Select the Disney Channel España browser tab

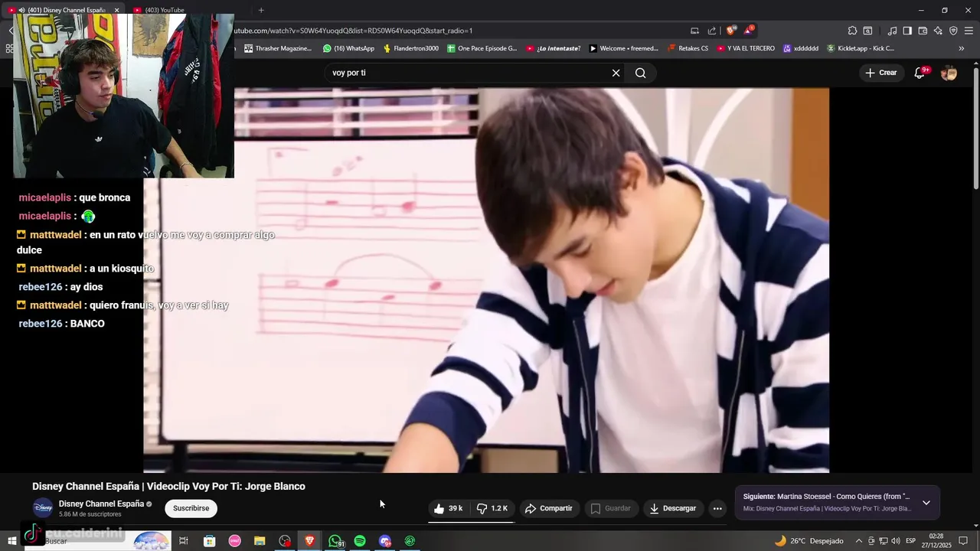[x=65, y=10]
